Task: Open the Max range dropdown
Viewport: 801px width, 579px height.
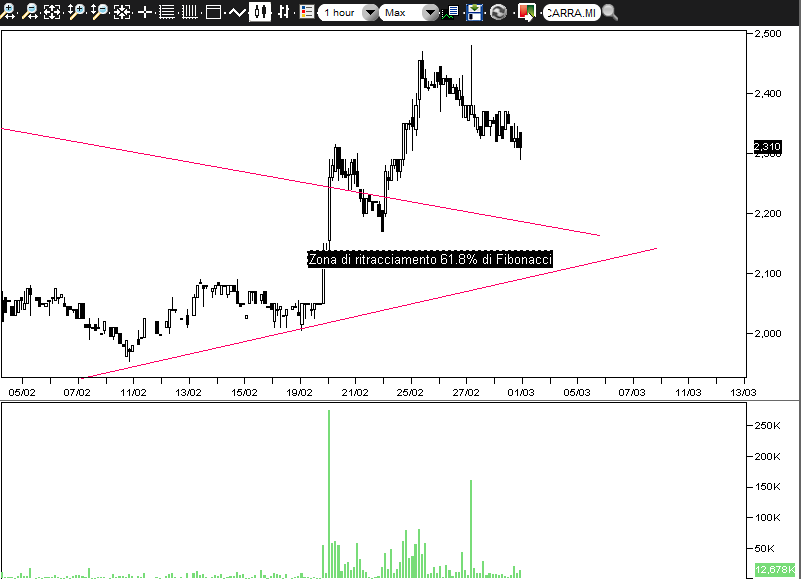Action: pyautogui.click(x=409, y=12)
